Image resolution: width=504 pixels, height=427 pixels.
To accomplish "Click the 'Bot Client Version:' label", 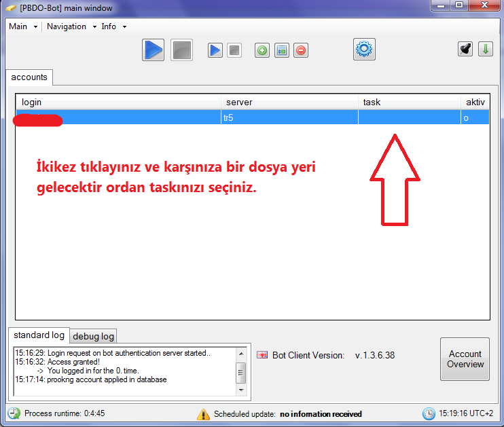I will pyautogui.click(x=308, y=355).
